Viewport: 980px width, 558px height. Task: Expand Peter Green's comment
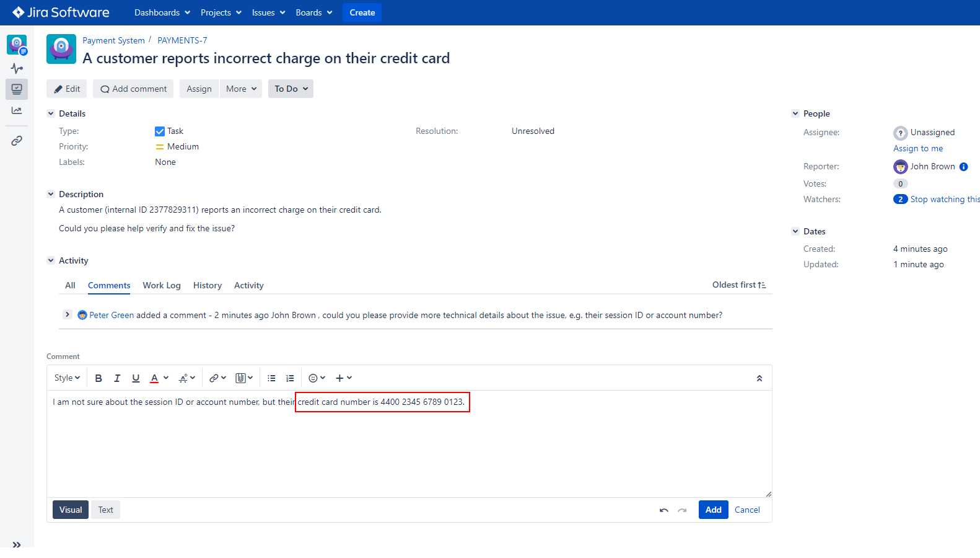[x=68, y=314]
